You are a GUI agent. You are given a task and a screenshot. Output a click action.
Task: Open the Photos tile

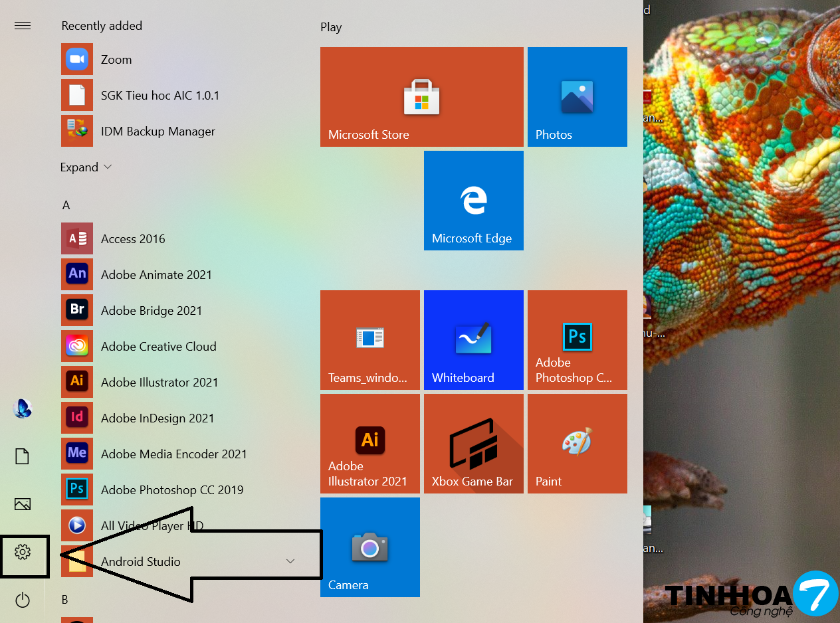(577, 97)
